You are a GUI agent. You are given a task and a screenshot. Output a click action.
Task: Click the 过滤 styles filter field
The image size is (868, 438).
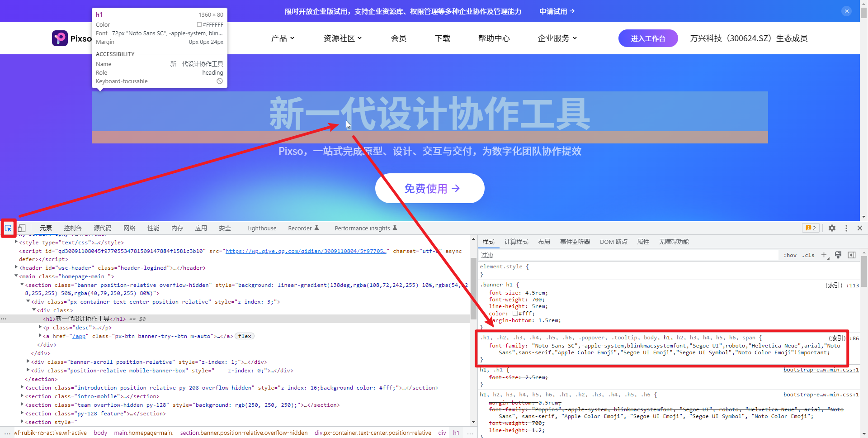point(628,255)
